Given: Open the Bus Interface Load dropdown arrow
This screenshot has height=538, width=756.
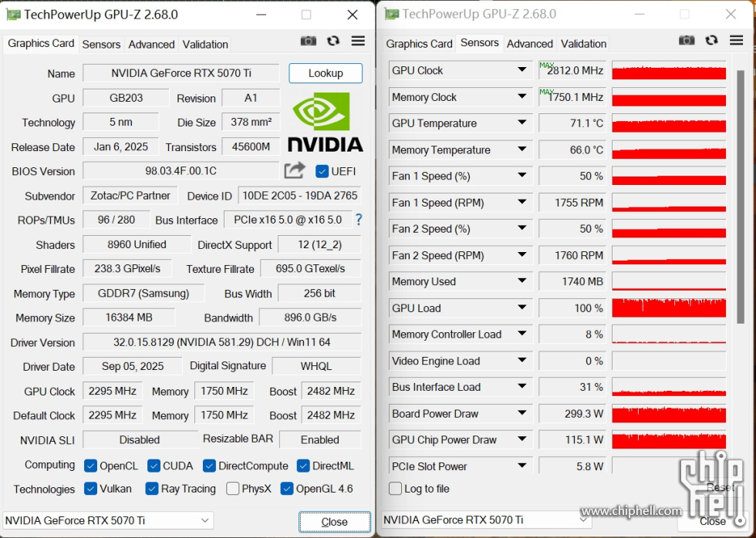Looking at the screenshot, I should coord(521,386).
